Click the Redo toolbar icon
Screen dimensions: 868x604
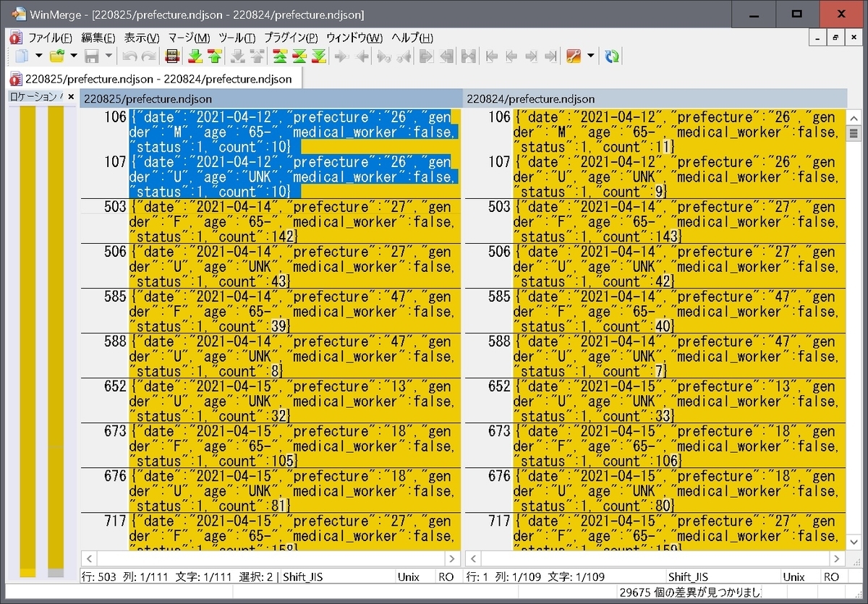coord(150,56)
